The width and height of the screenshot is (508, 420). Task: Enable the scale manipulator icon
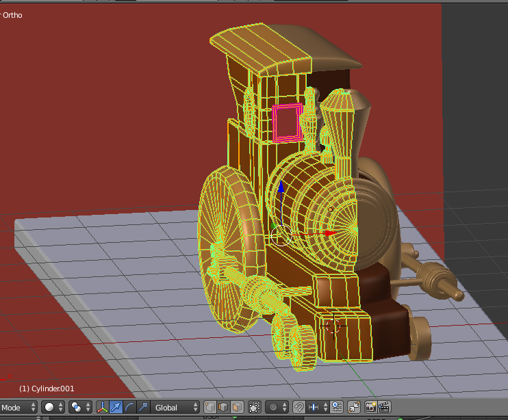(143, 407)
